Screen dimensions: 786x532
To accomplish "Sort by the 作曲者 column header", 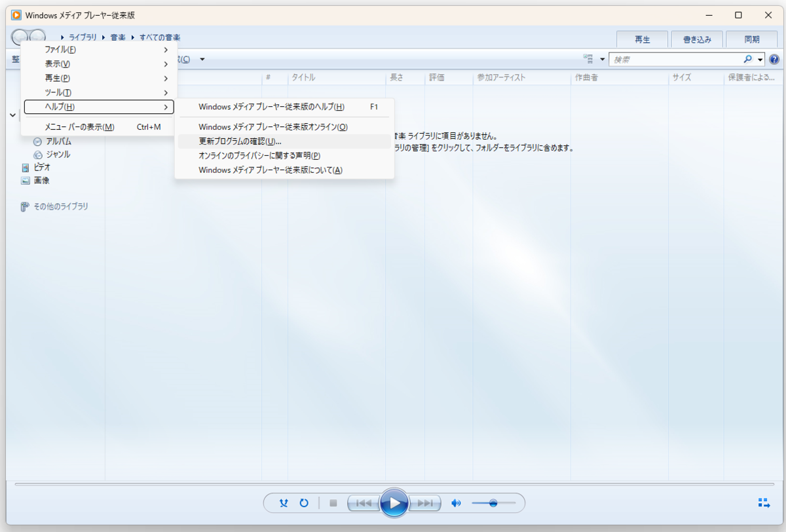I will coord(620,77).
